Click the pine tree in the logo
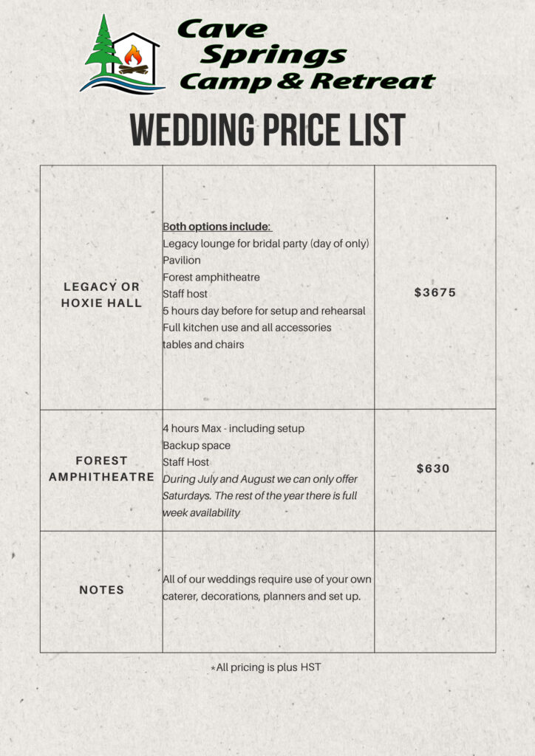This screenshot has height=756, width=535. pos(102,46)
